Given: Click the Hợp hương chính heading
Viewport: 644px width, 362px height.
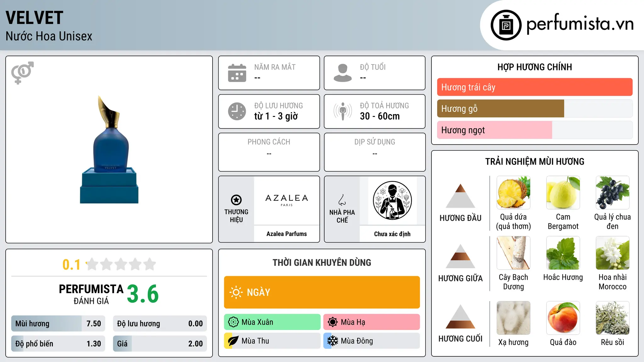Looking at the screenshot, I should pyautogui.click(x=535, y=67).
